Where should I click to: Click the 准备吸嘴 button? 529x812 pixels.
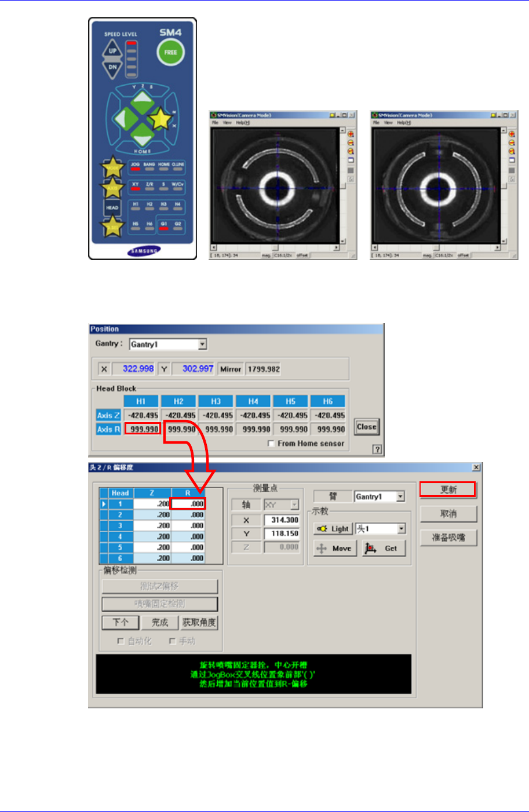click(x=448, y=537)
